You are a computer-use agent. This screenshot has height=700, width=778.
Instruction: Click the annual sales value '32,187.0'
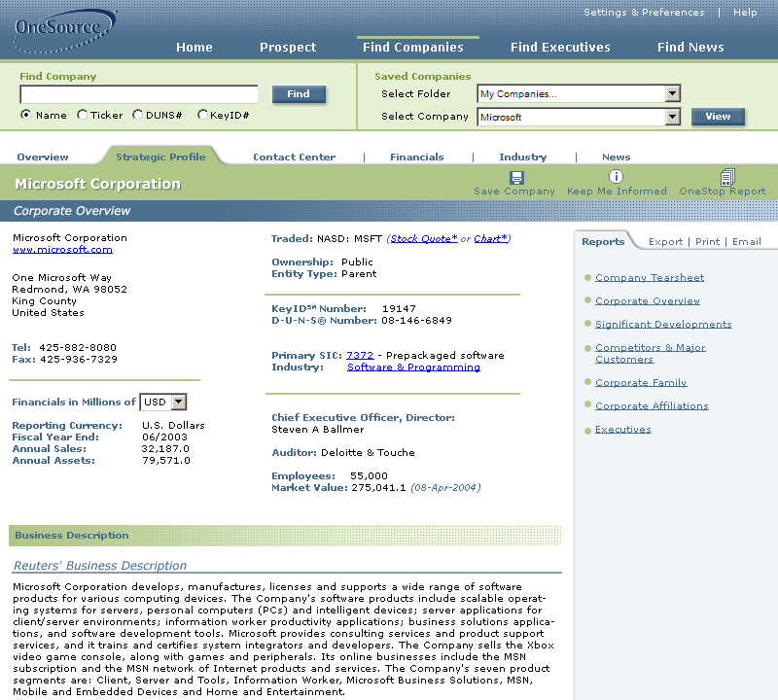[x=165, y=449]
